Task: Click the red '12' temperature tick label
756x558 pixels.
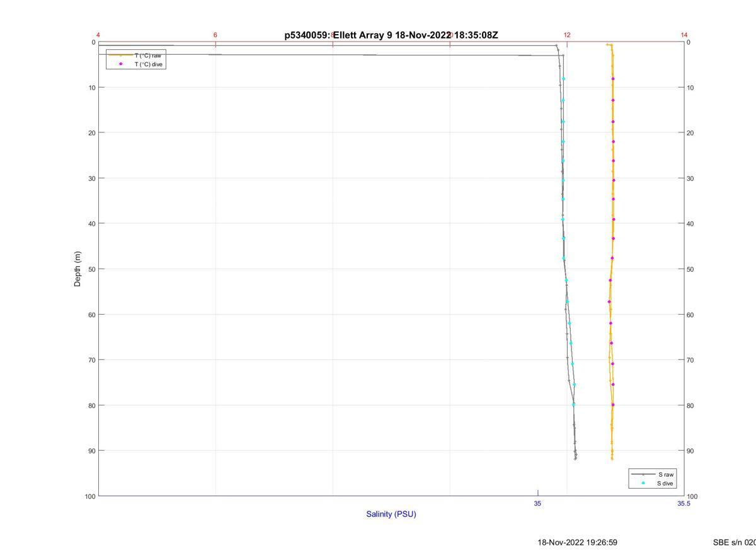Action: click(x=567, y=35)
